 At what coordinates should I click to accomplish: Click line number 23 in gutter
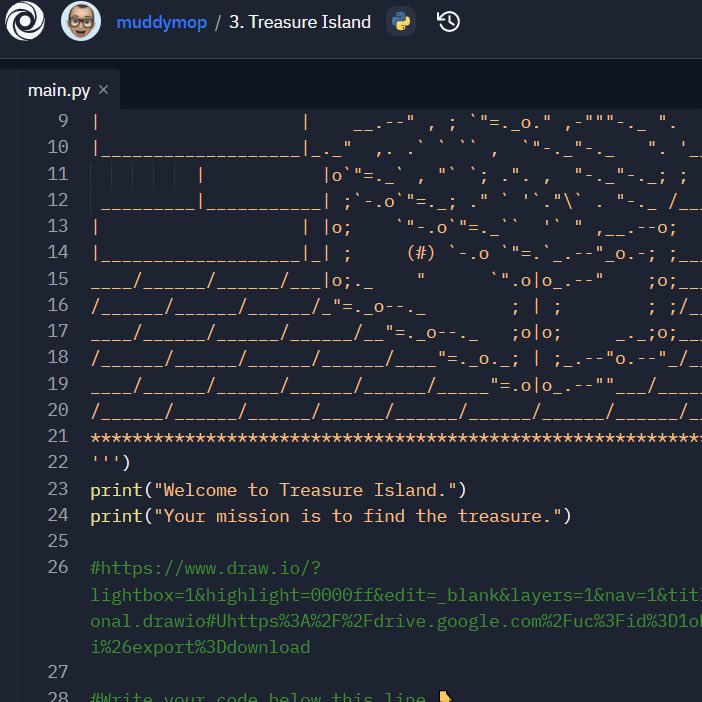click(58, 489)
